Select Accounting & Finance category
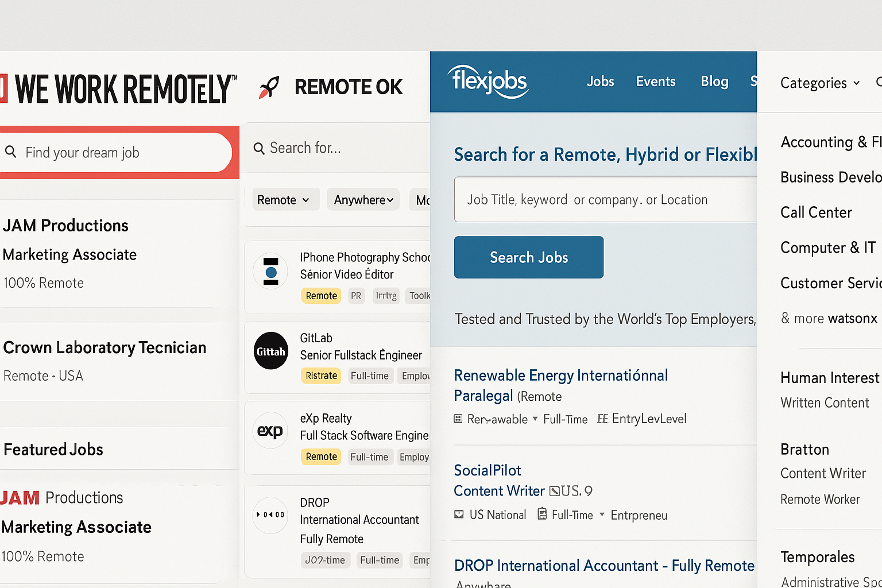This screenshot has width=882, height=588. coord(831,142)
